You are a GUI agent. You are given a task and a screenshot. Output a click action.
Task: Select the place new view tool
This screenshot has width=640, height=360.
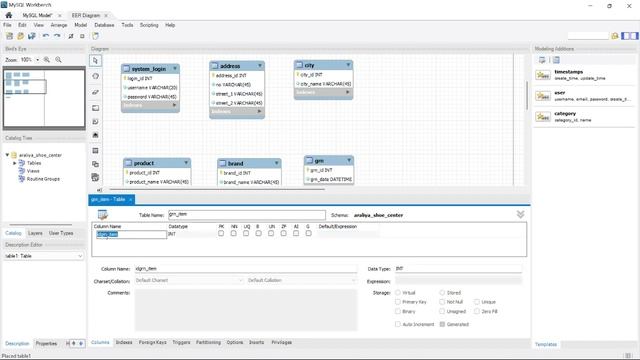(96, 164)
